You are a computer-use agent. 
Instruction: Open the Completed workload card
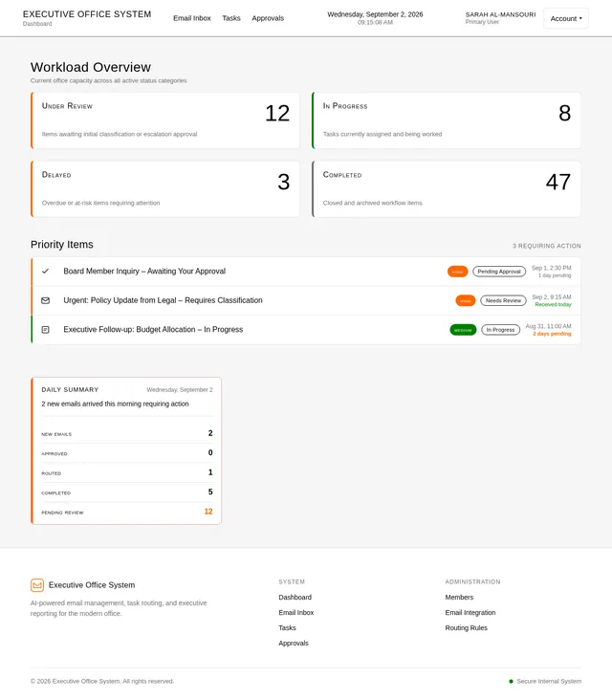(447, 189)
